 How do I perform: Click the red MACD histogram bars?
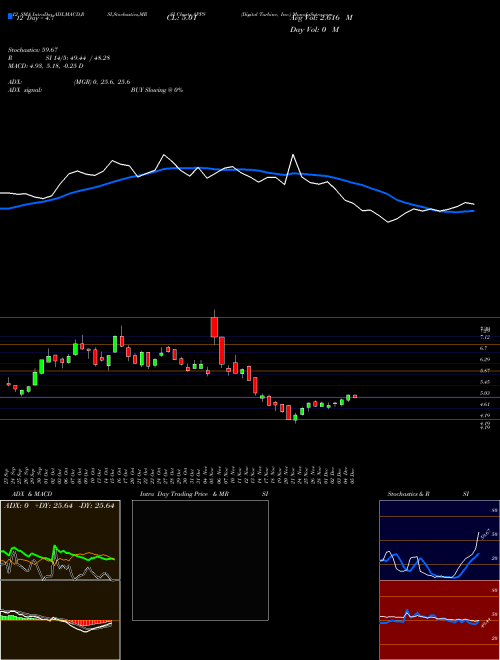tap(88, 623)
